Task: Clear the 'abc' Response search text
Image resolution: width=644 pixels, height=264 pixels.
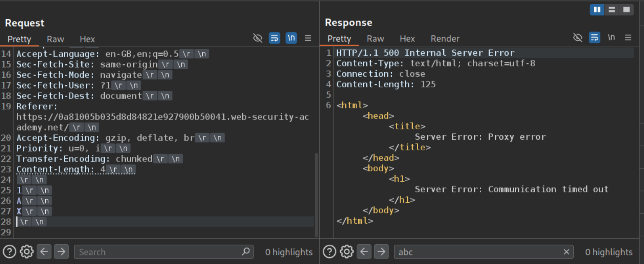Action: click(566, 252)
